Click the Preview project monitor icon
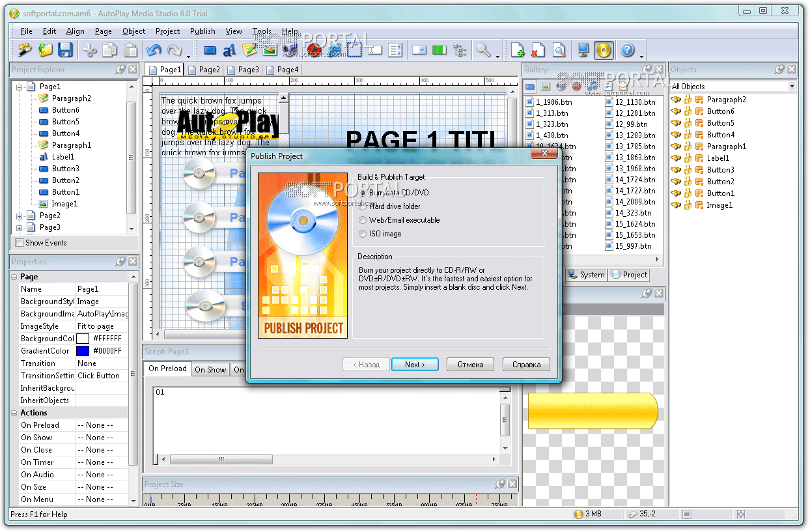810x532 pixels. click(x=583, y=49)
